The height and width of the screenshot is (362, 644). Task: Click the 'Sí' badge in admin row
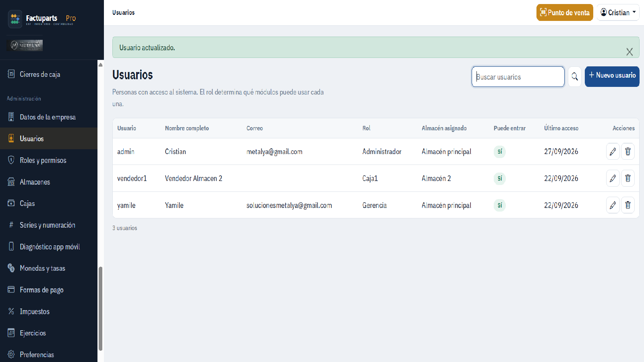coord(500,152)
